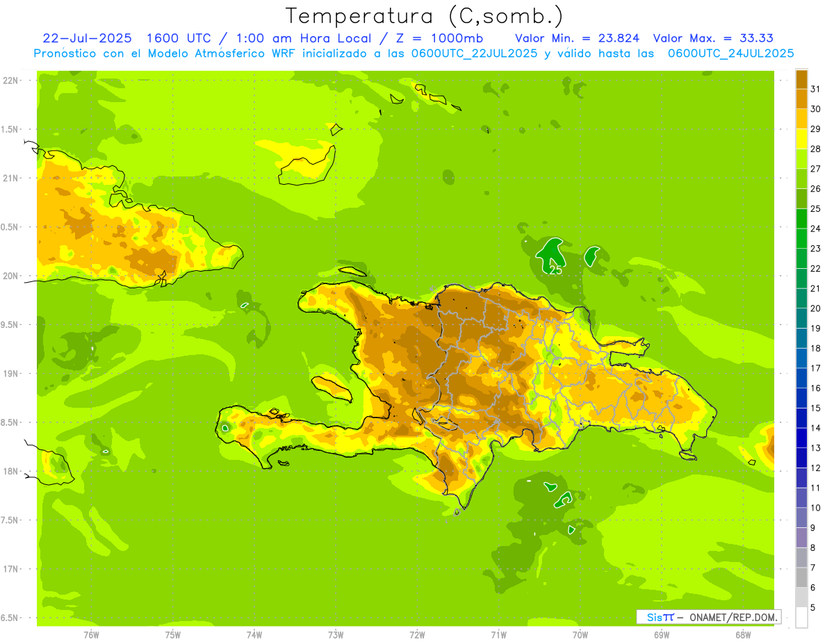
Task: Pick the brown legend swatch above 31
Action: [801, 79]
